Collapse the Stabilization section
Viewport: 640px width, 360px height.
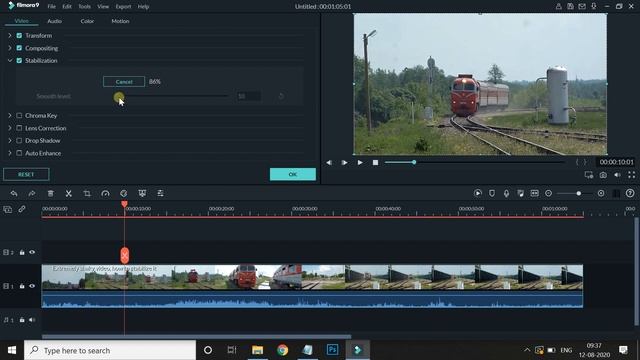[x=10, y=60]
